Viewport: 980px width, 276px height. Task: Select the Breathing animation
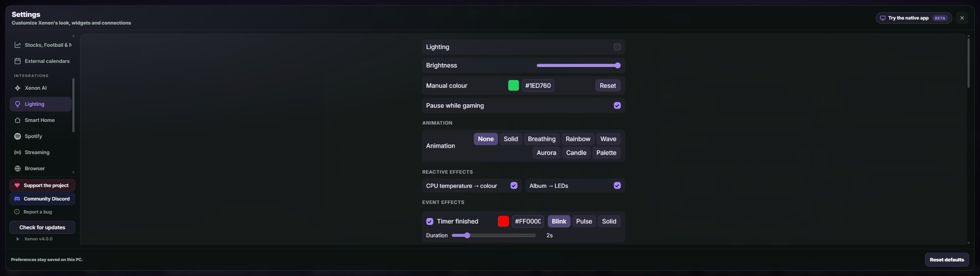pyautogui.click(x=542, y=139)
